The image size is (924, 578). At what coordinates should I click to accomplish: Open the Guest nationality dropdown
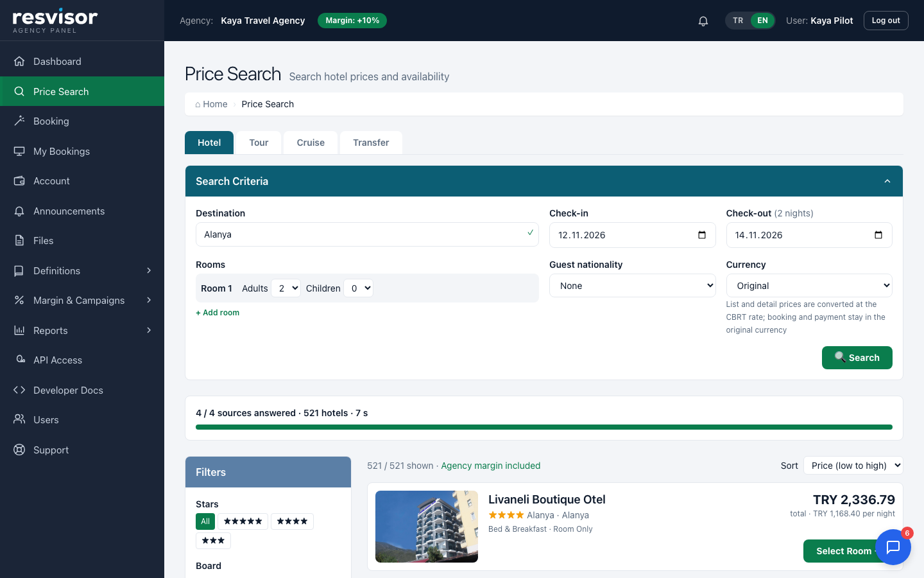coord(633,286)
